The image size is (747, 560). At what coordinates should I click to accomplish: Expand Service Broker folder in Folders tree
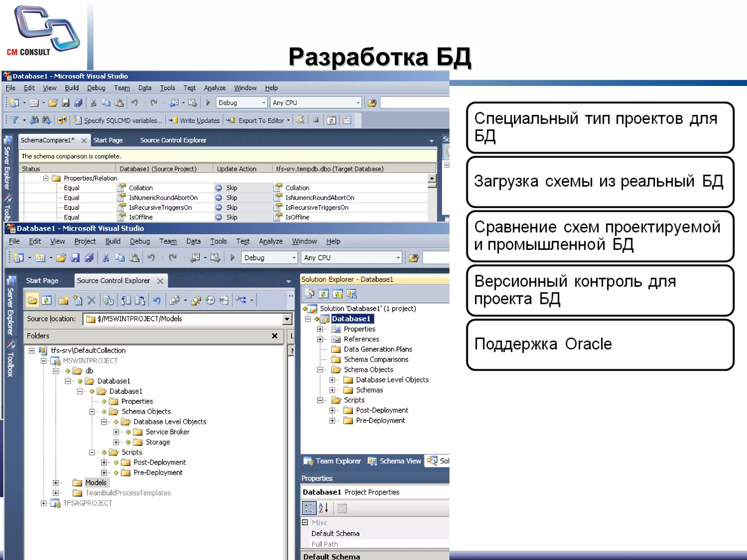coord(116,432)
